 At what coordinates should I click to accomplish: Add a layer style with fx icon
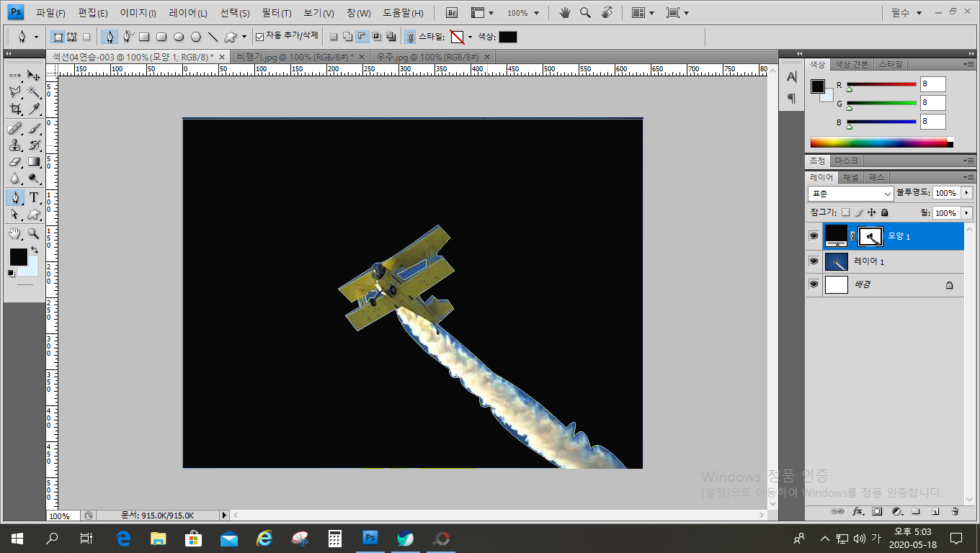point(857,511)
